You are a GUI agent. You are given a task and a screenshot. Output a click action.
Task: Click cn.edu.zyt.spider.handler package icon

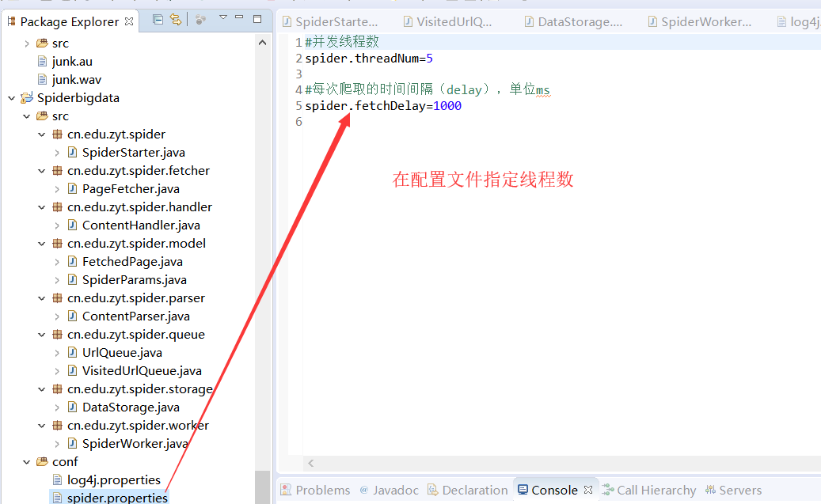click(x=58, y=207)
